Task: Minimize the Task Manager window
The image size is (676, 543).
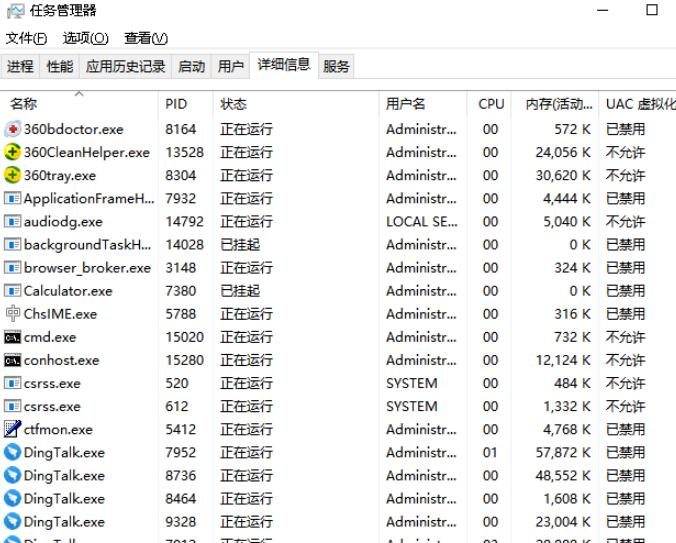Action: pyautogui.click(x=603, y=10)
